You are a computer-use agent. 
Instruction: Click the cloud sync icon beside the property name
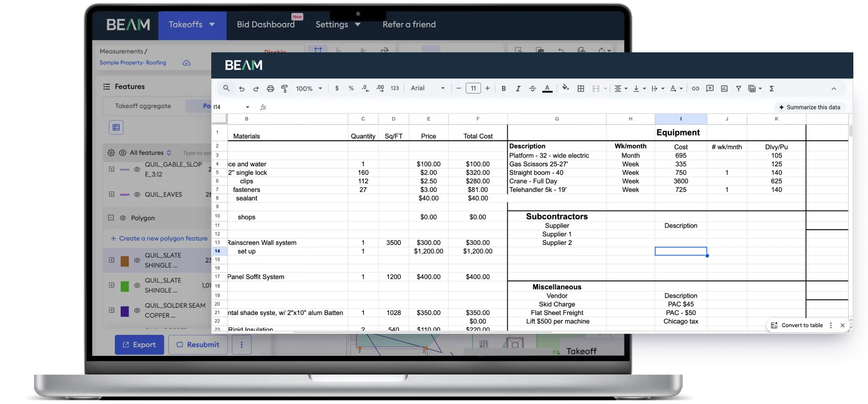[187, 63]
